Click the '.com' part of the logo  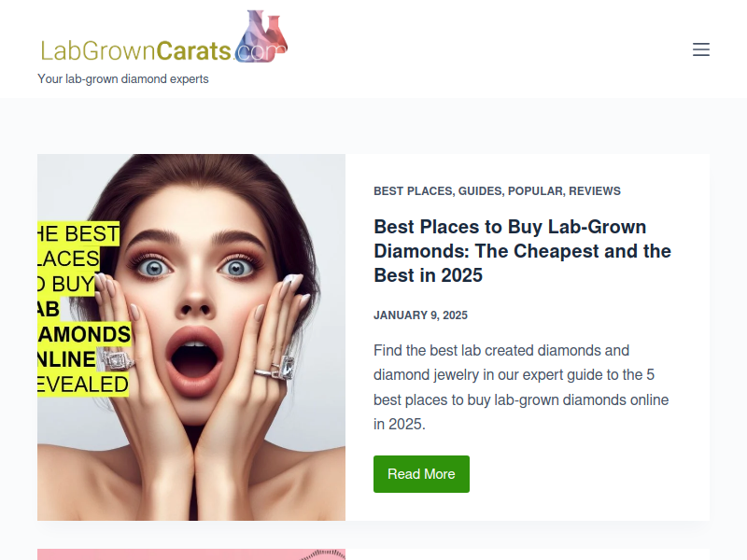click(x=261, y=51)
